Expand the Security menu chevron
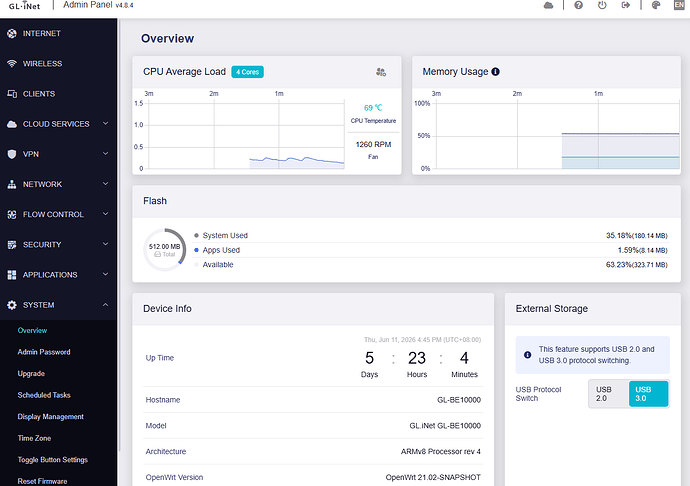The height and width of the screenshot is (486, 690). [106, 244]
